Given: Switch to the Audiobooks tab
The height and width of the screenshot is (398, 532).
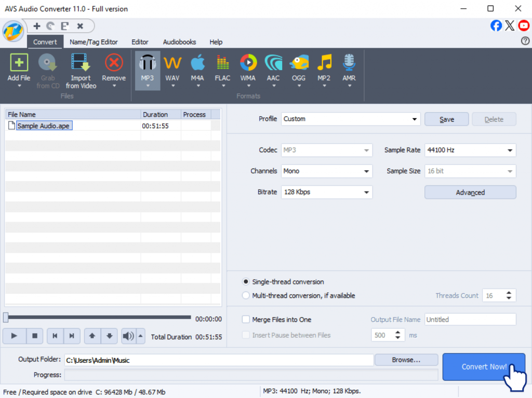Looking at the screenshot, I should coord(179,42).
